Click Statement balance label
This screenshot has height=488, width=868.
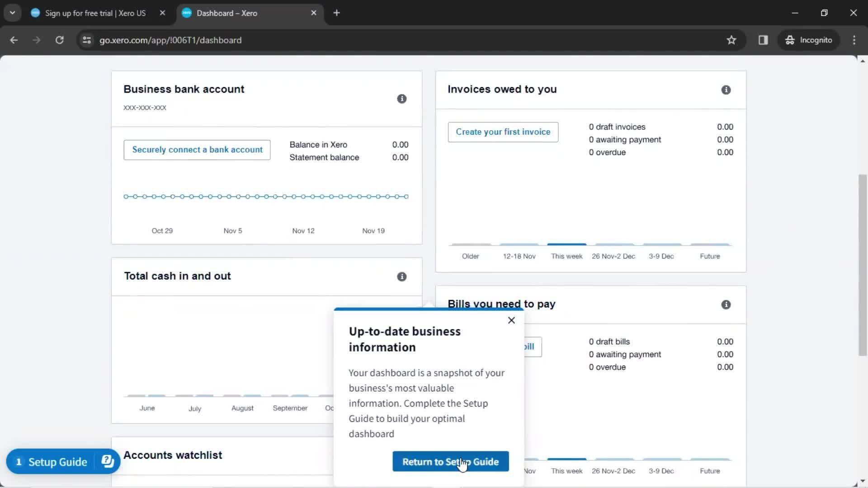(x=324, y=157)
